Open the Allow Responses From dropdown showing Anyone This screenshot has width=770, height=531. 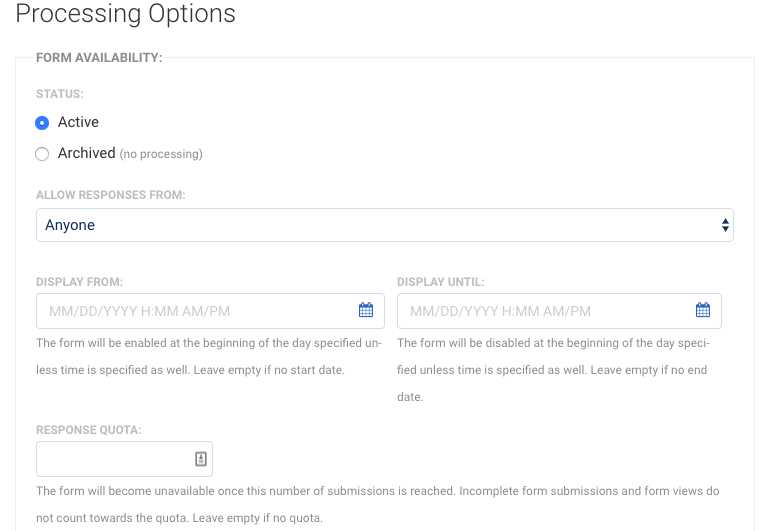click(x=385, y=225)
